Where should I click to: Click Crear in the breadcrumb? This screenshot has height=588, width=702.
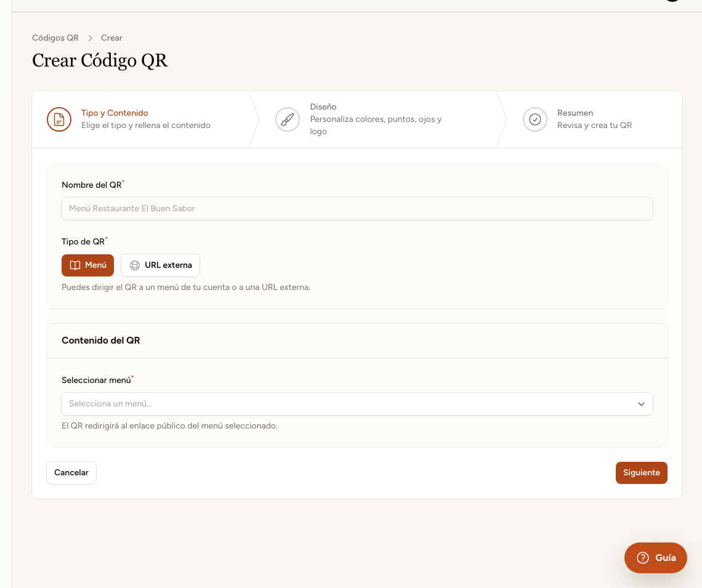tap(111, 38)
